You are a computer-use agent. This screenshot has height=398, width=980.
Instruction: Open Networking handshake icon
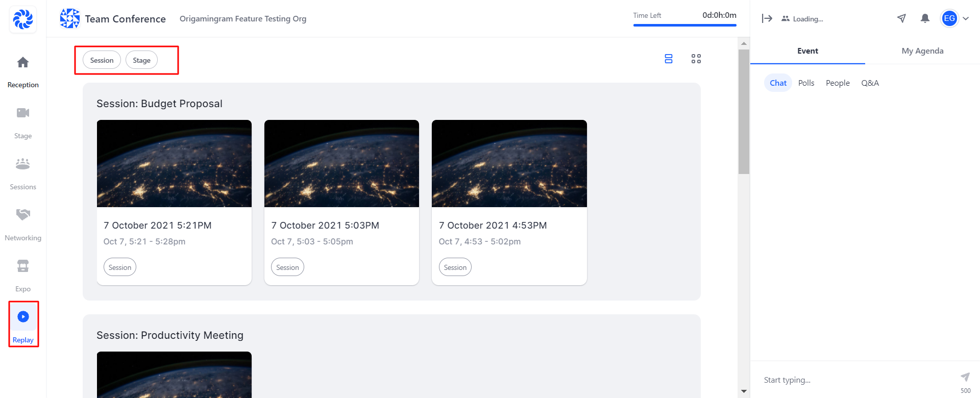(23, 215)
